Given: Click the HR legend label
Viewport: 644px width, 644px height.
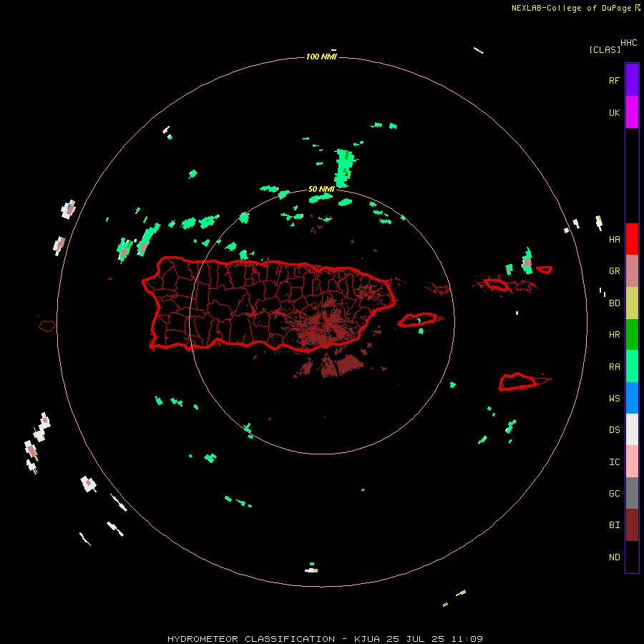Looking at the screenshot, I should tap(614, 335).
